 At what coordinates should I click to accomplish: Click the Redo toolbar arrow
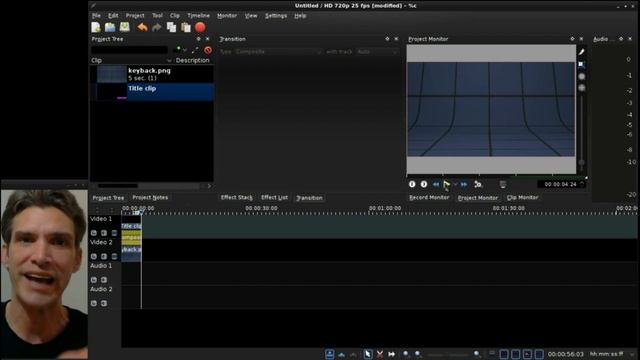(157, 27)
